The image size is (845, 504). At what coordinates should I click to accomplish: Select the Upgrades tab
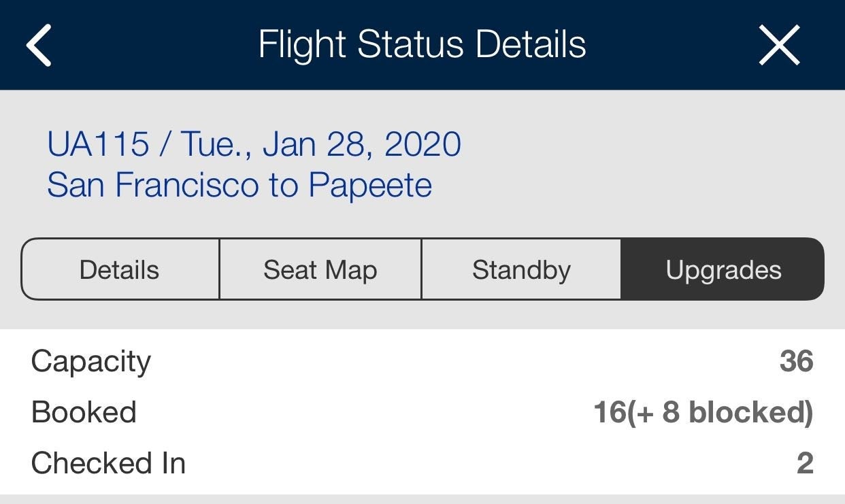coord(723,270)
